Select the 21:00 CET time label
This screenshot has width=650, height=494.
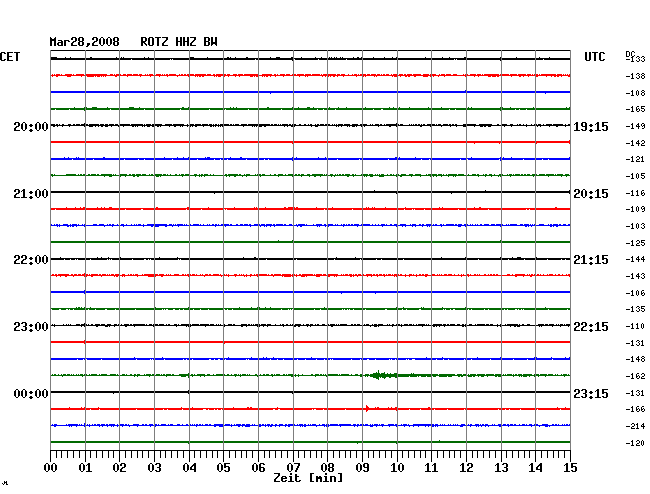pyautogui.click(x=31, y=194)
